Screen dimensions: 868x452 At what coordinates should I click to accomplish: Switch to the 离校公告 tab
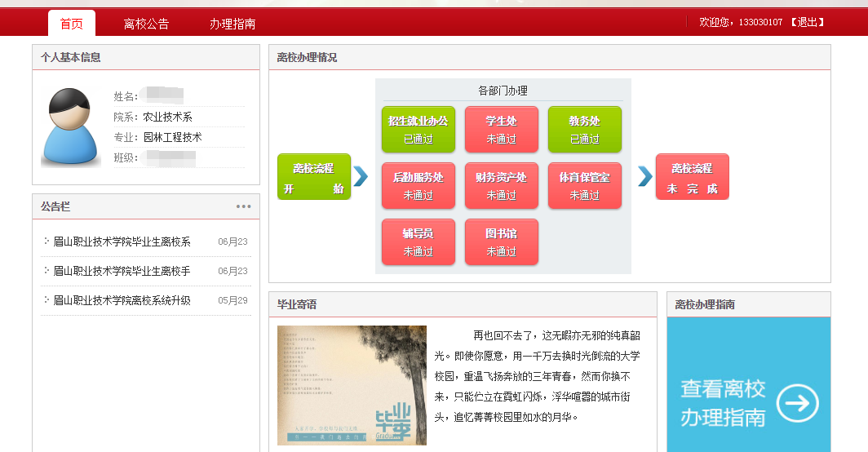146,24
